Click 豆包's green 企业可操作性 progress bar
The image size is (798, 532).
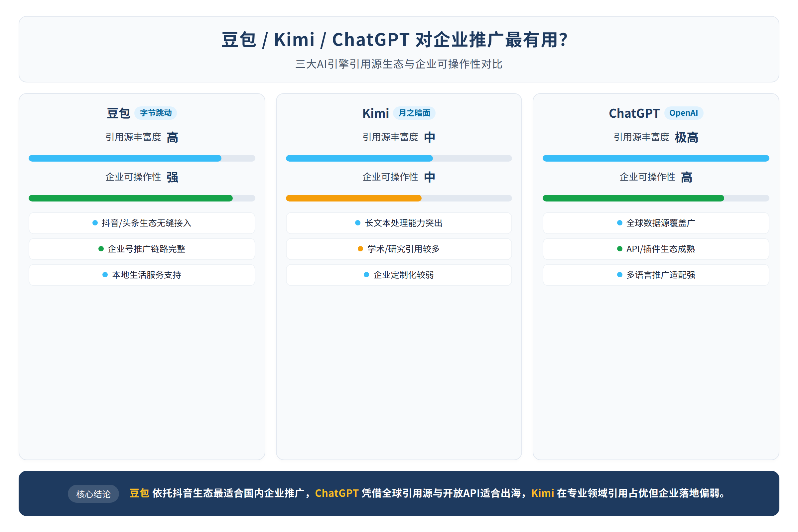(142, 198)
